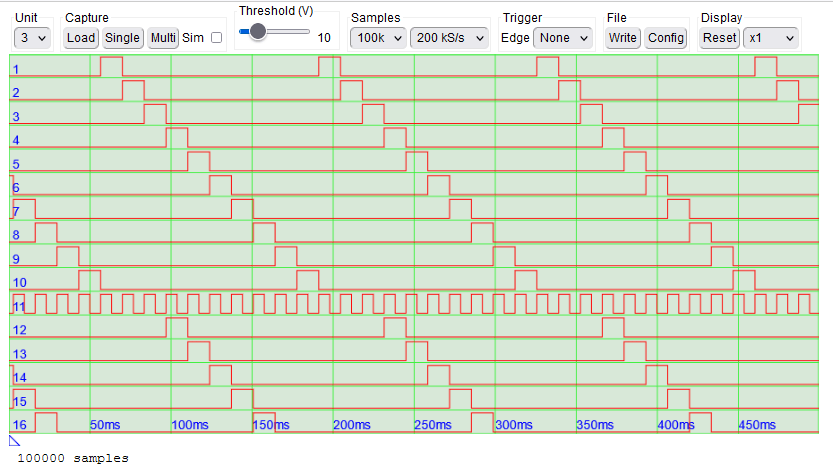Screen dimensions: 833x473
Task: Reset the display view
Action: tap(719, 38)
